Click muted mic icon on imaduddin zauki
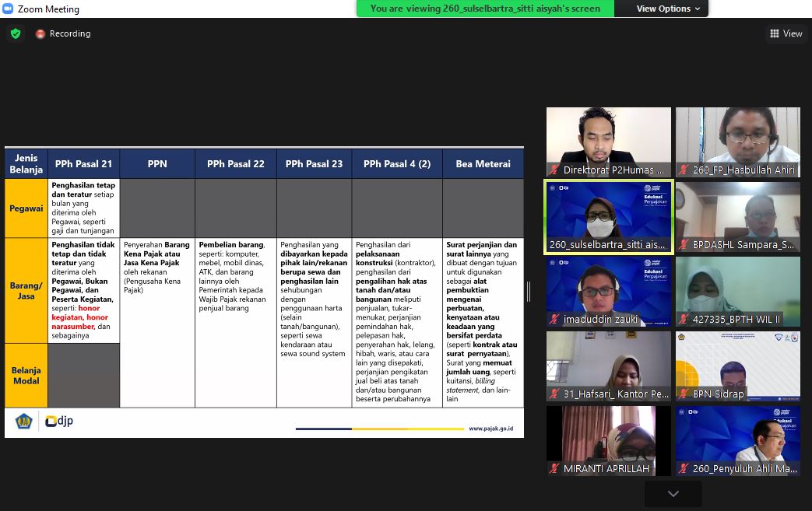Image resolution: width=812 pixels, height=511 pixels. (554, 319)
